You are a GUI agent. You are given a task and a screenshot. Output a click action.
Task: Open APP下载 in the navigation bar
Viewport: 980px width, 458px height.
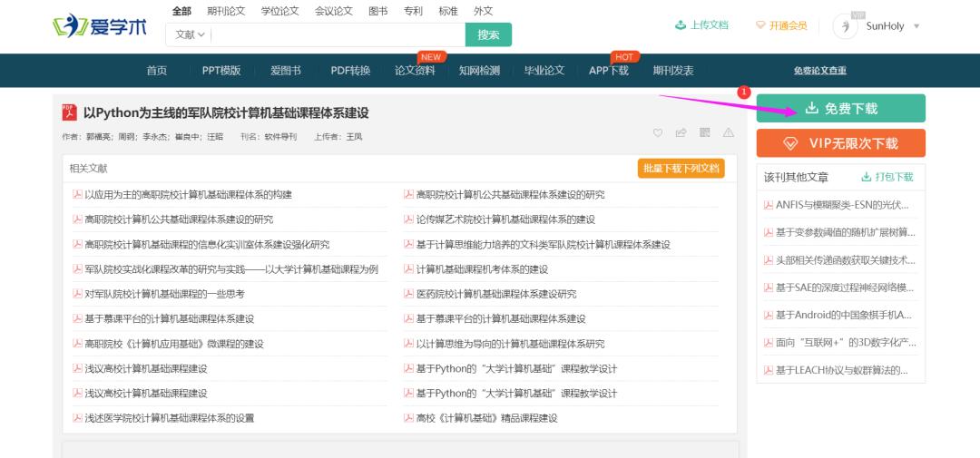coord(609,71)
